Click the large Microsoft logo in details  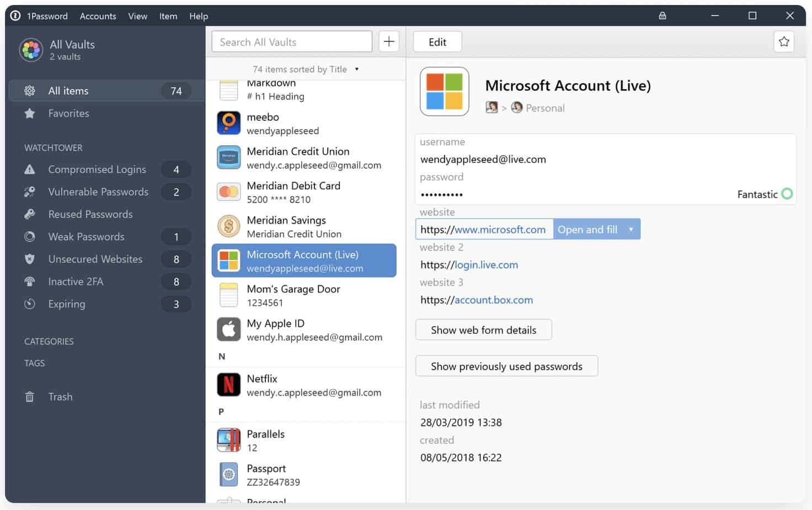[445, 92]
